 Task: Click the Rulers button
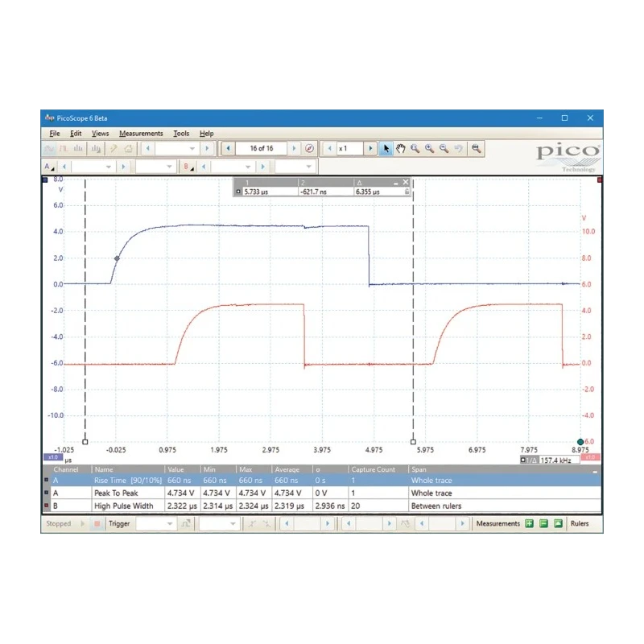[580, 524]
